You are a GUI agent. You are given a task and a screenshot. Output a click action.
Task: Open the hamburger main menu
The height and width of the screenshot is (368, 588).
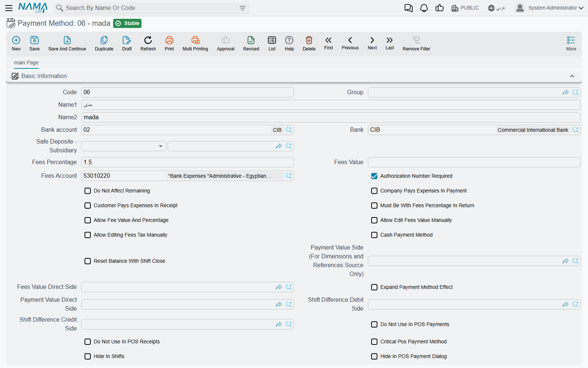[9, 8]
